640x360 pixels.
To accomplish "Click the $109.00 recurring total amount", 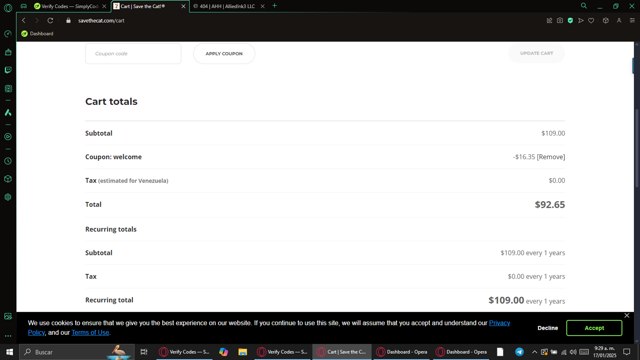I will click(506, 300).
